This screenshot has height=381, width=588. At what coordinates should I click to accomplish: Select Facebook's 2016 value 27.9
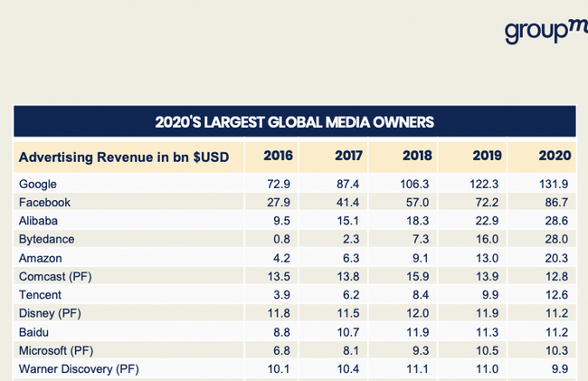(279, 203)
